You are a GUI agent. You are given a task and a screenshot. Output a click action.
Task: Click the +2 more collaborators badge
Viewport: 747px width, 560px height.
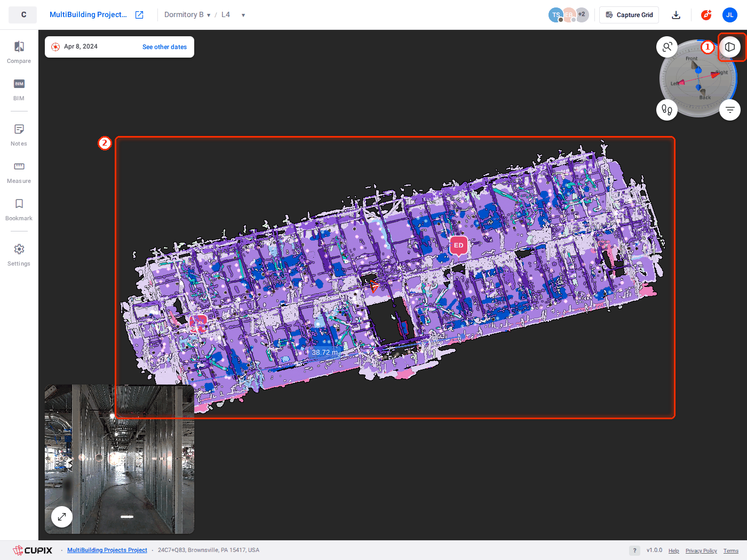pyautogui.click(x=582, y=14)
